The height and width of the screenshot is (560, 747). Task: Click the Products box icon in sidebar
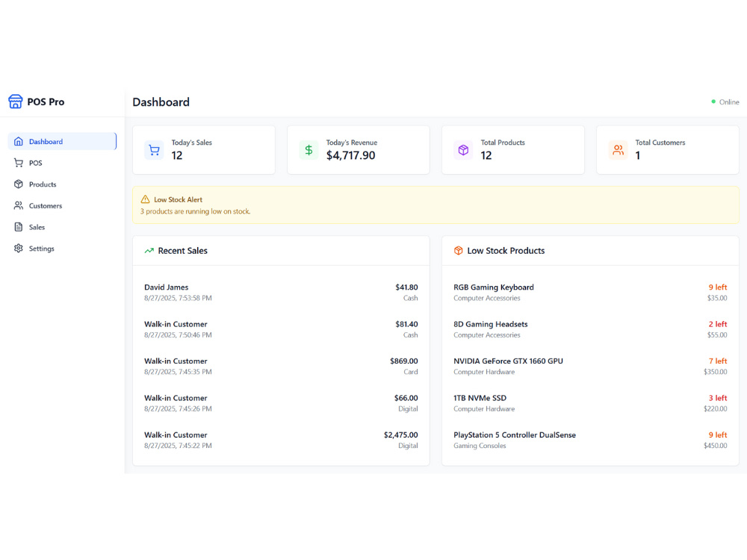click(19, 184)
